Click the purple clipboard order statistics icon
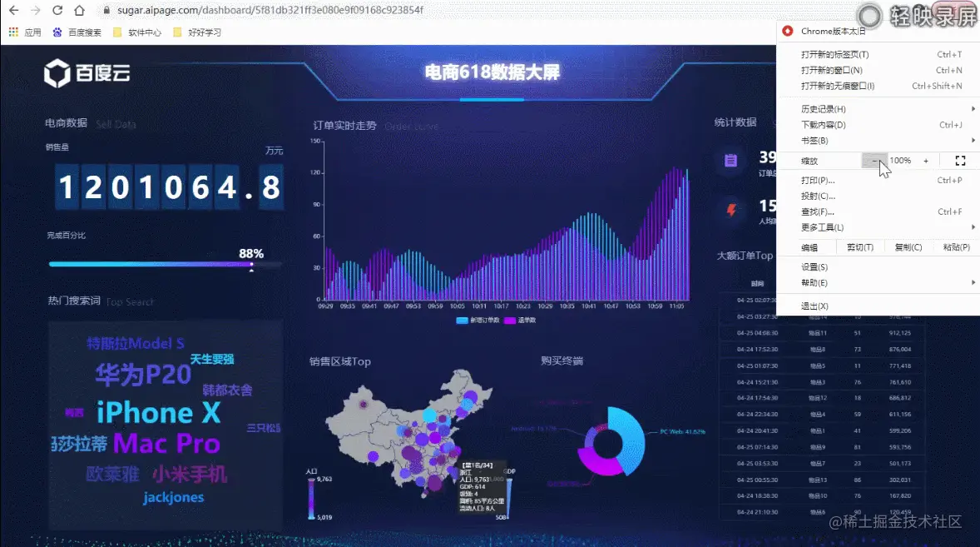Viewport: 980px width, 547px height. coord(730,161)
